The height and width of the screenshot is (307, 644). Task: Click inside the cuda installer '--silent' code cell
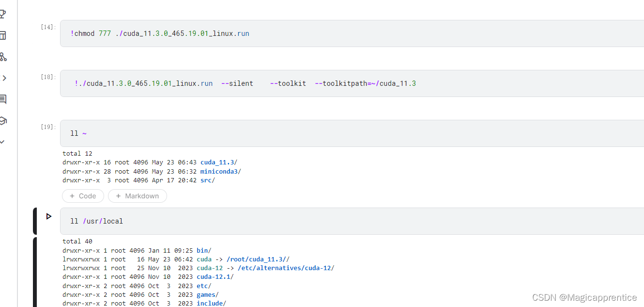237,83
